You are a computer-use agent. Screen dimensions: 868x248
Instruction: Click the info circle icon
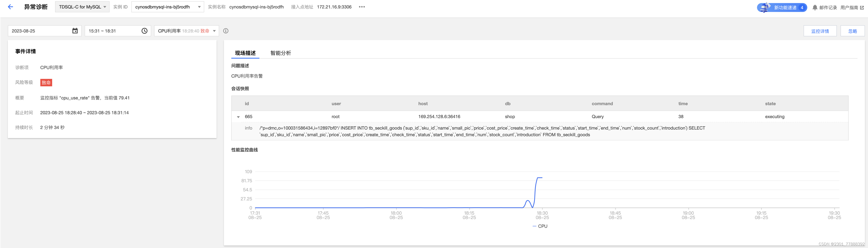click(226, 31)
